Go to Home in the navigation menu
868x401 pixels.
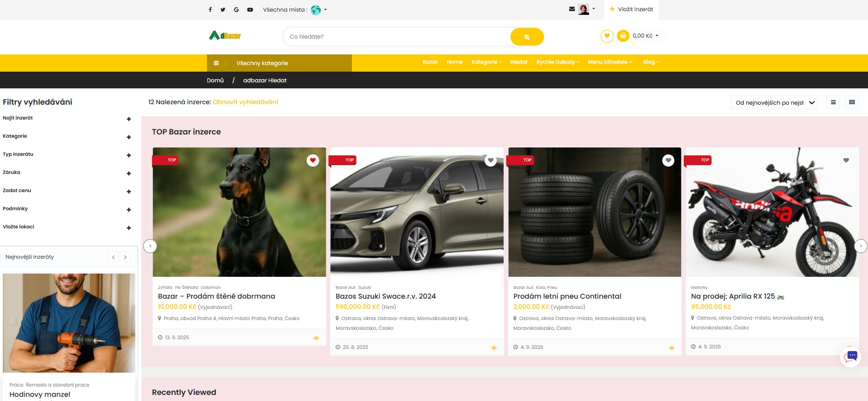455,62
